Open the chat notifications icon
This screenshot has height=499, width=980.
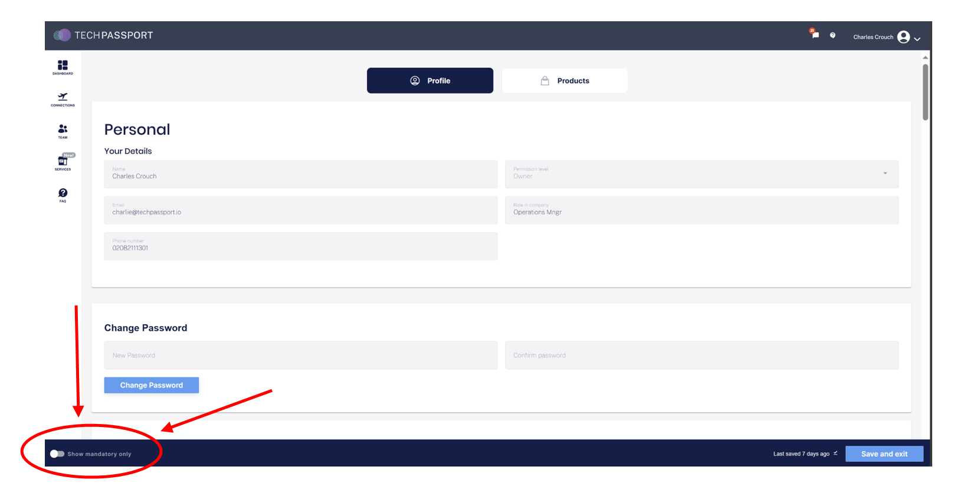814,34
